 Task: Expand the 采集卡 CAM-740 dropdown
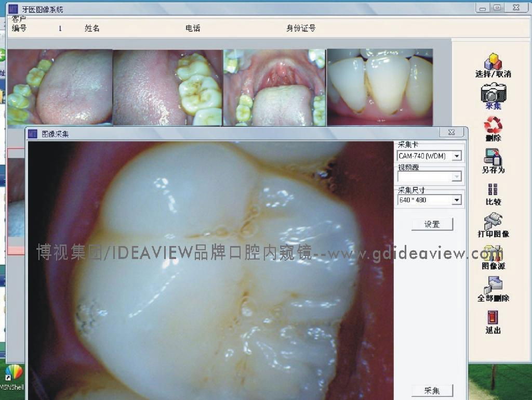pos(457,156)
